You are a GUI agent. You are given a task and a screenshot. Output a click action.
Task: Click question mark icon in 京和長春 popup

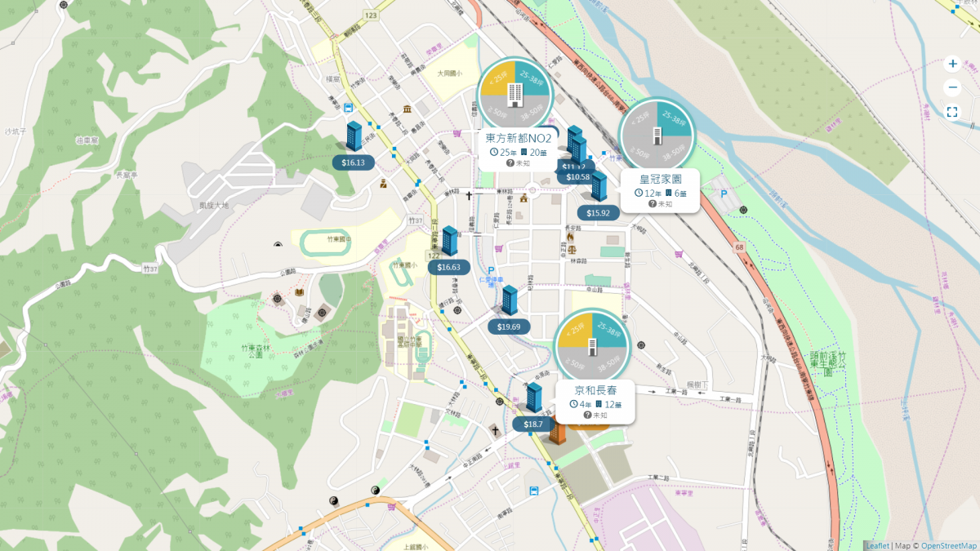tap(588, 415)
